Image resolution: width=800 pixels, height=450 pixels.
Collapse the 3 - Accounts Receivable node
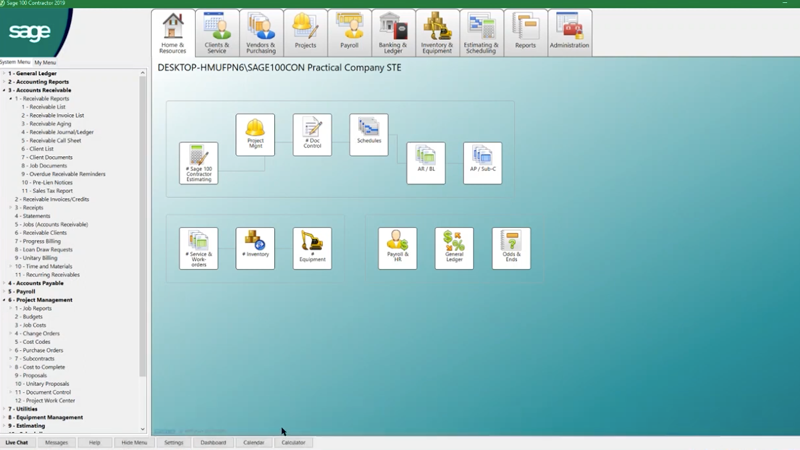pos(4,90)
